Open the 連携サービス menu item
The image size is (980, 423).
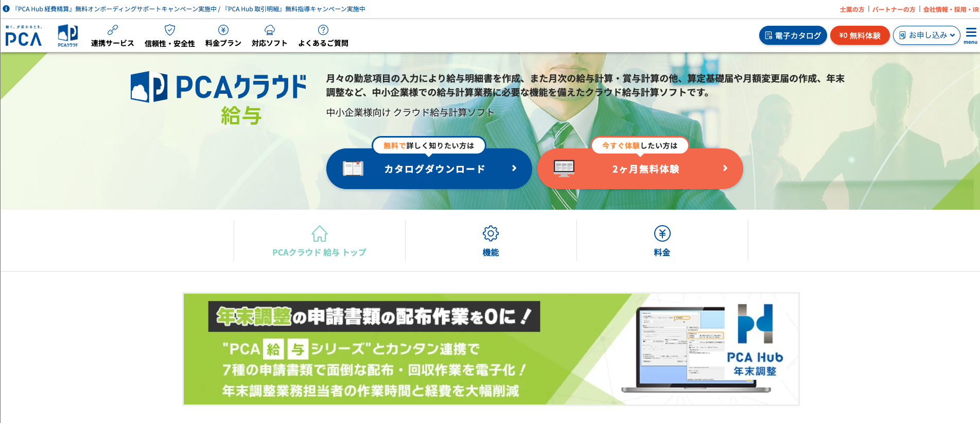coord(113,36)
